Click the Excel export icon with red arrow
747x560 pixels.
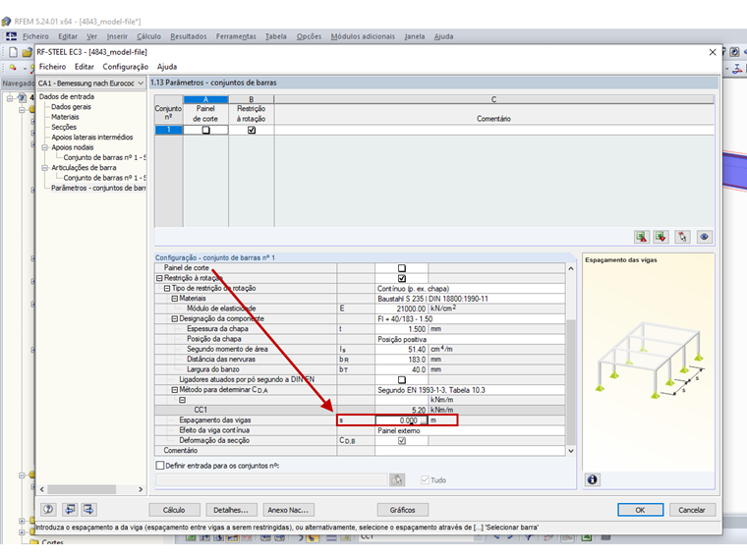click(642, 237)
